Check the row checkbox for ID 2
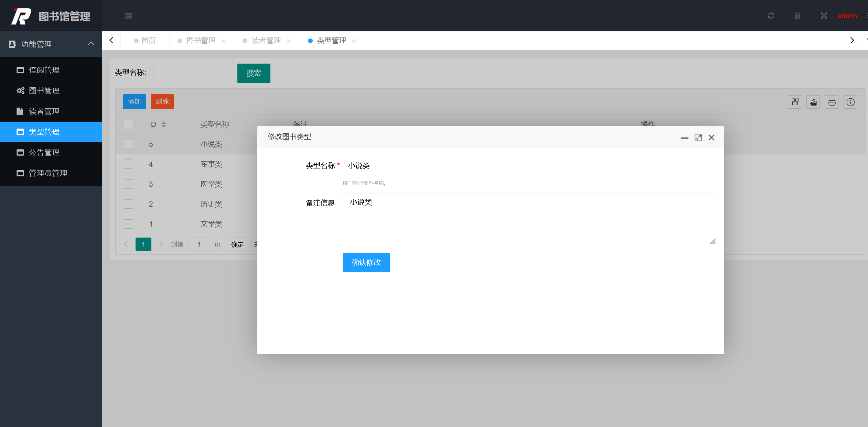 pyautogui.click(x=128, y=204)
